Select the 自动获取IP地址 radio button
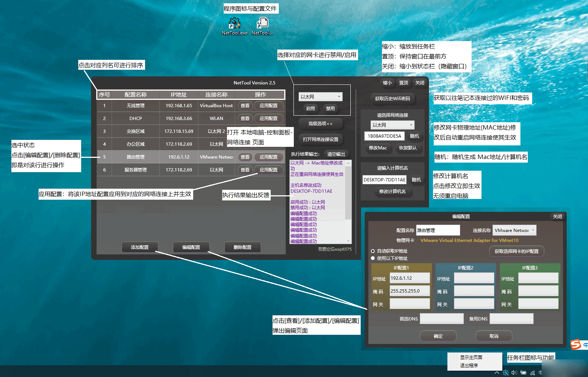This screenshot has width=588, height=377. [x=373, y=251]
